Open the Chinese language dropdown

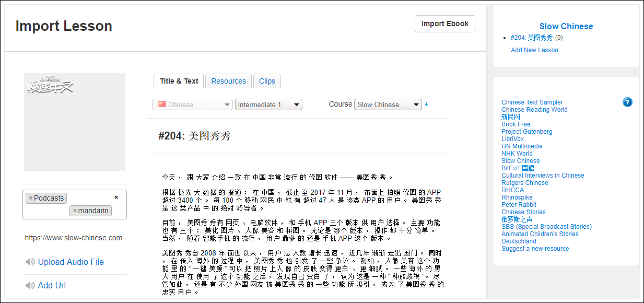pyautogui.click(x=192, y=104)
